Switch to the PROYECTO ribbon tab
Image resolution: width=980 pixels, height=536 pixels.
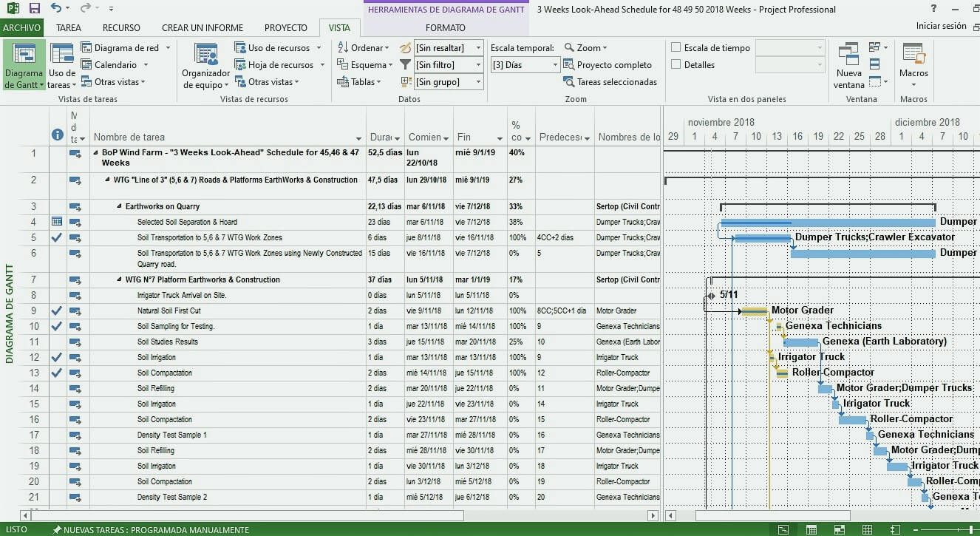pyautogui.click(x=285, y=28)
